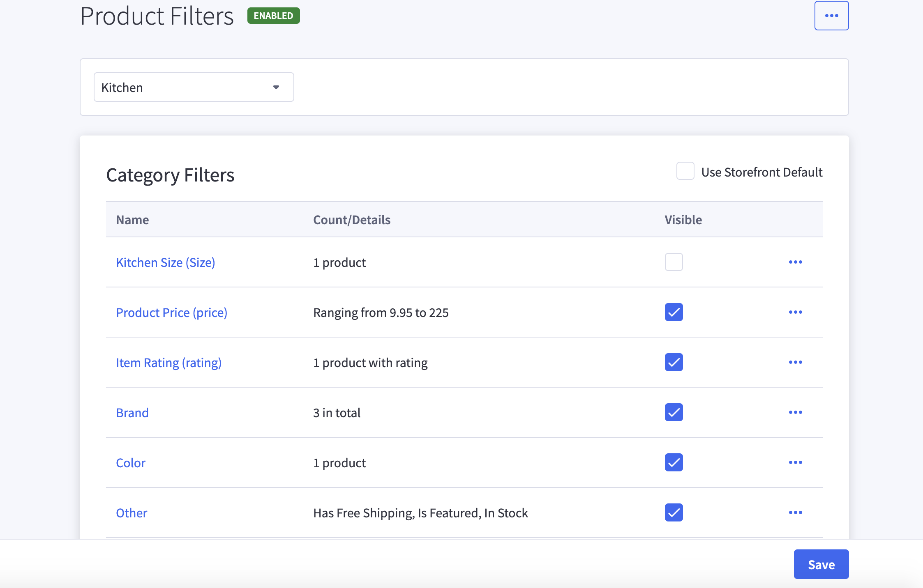Open actions menu for Item Rating row
This screenshot has height=588, width=923.
point(796,362)
